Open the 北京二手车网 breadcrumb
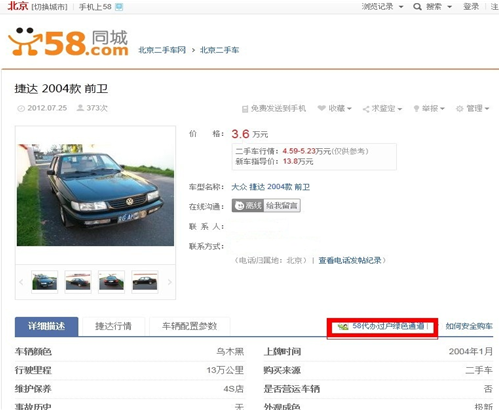499x417 pixels. [x=162, y=50]
